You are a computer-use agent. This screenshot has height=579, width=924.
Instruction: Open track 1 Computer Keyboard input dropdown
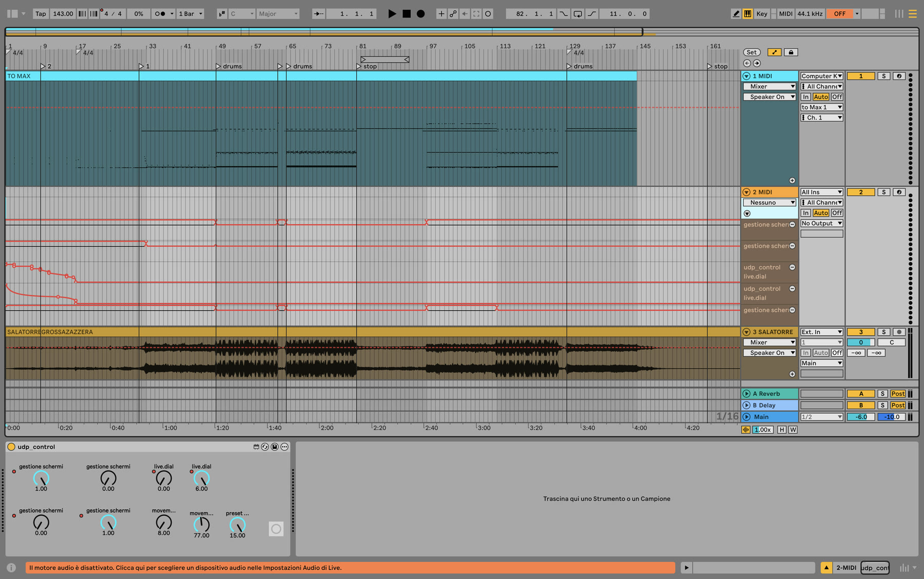pos(822,76)
